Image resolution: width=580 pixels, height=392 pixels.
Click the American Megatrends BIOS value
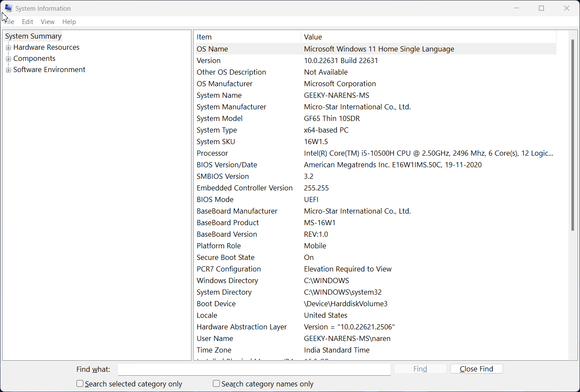coord(393,165)
